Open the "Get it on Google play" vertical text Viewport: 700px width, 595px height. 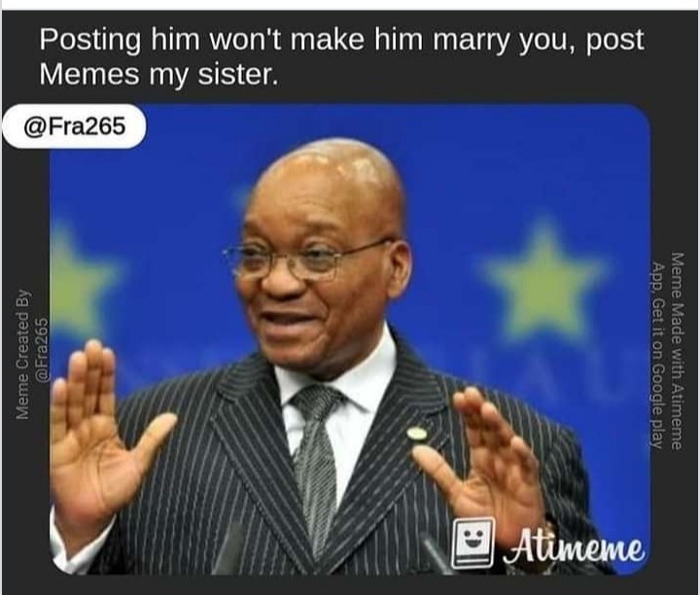[656, 371]
